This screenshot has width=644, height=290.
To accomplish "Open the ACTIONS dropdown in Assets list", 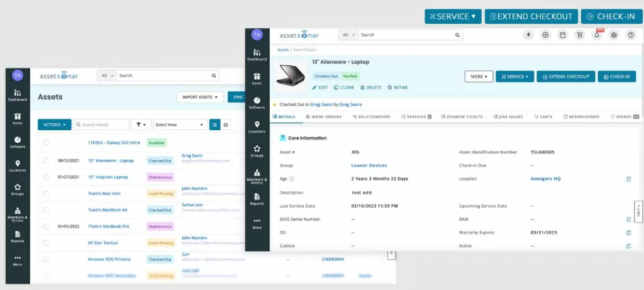I will [55, 125].
